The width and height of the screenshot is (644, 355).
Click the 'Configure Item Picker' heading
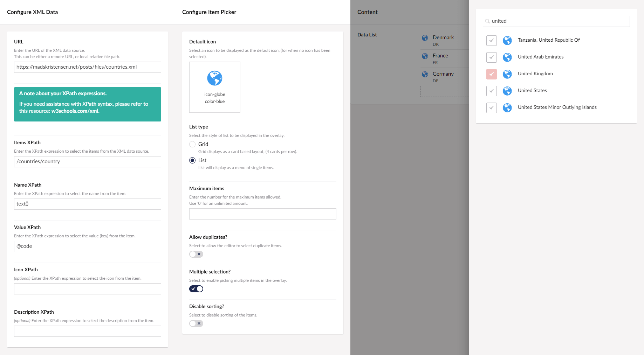(x=209, y=12)
